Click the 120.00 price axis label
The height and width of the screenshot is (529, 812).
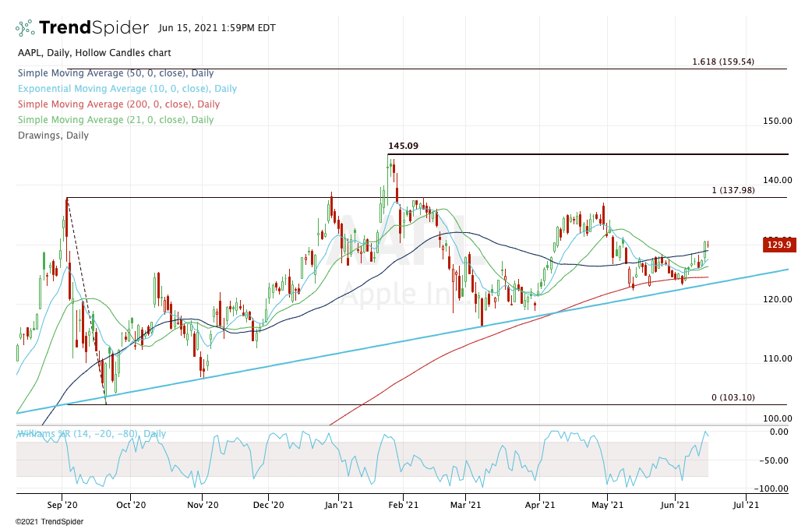point(777,299)
